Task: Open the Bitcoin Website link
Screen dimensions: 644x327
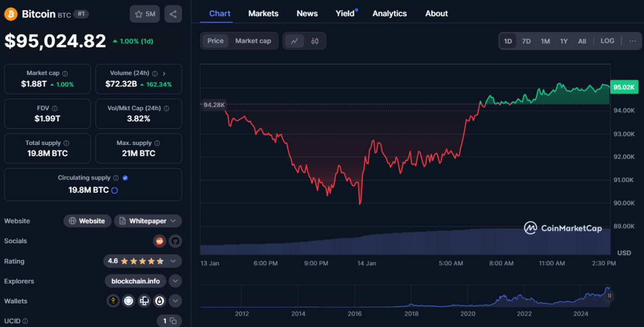Action: pyautogui.click(x=87, y=221)
